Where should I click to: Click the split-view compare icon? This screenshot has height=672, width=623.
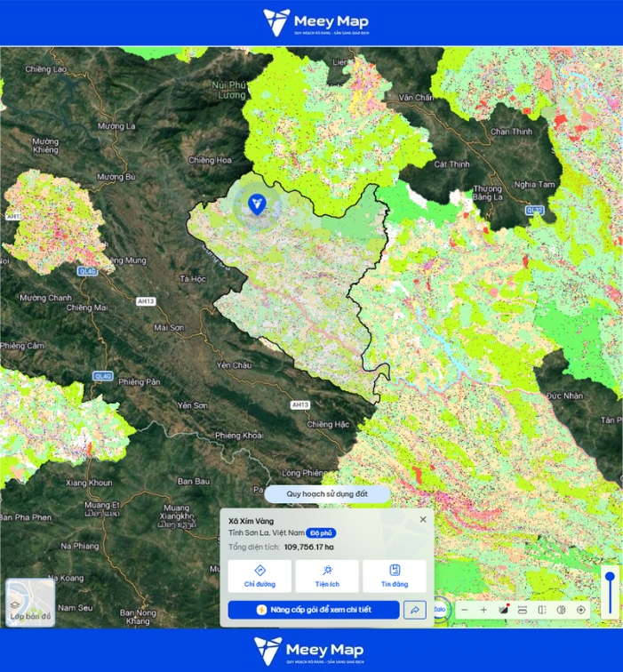(542, 610)
